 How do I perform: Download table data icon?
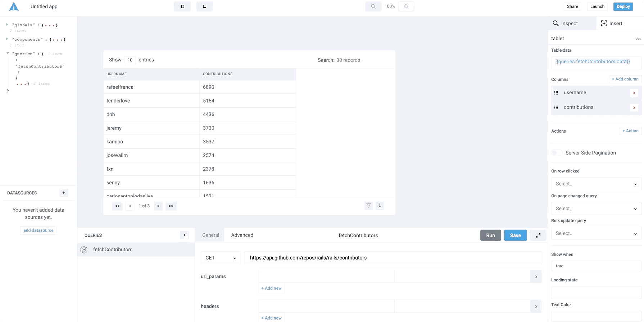pyautogui.click(x=380, y=206)
